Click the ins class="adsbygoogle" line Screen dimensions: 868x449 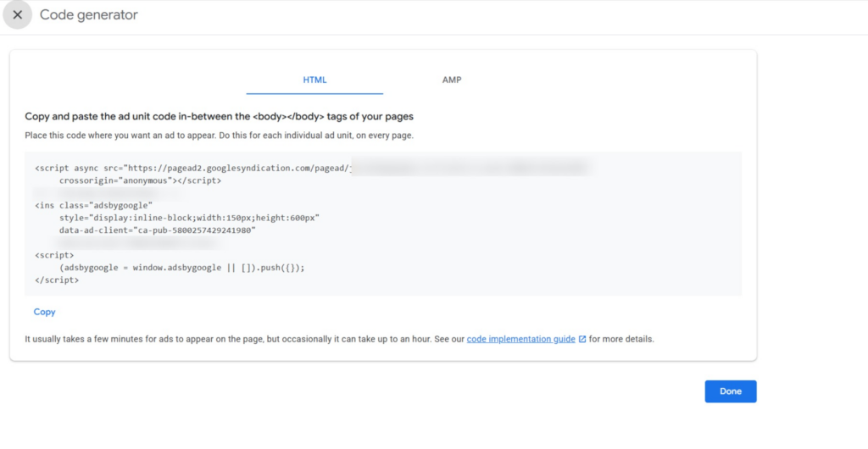coord(93,205)
